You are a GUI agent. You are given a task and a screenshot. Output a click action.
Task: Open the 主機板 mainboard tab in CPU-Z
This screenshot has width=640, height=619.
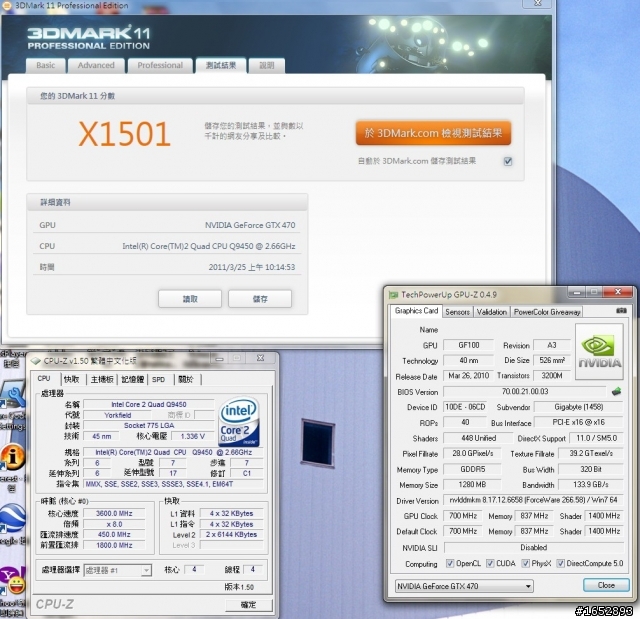(102, 379)
